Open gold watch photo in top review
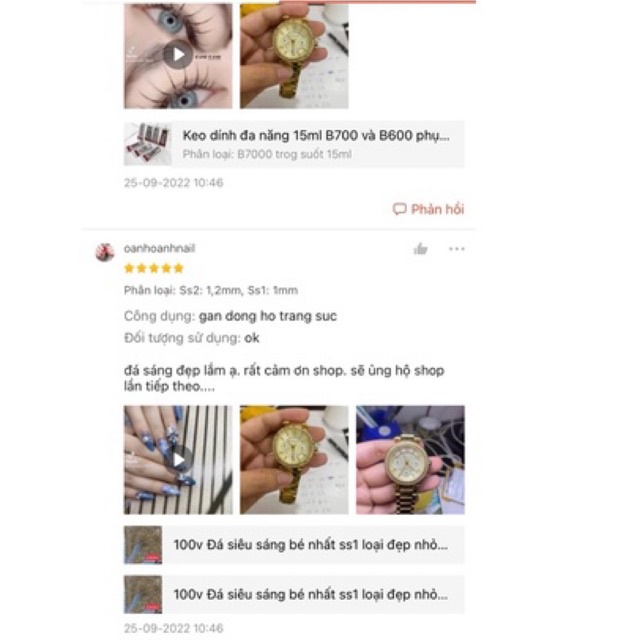This screenshot has height=640, width=640. [294, 56]
